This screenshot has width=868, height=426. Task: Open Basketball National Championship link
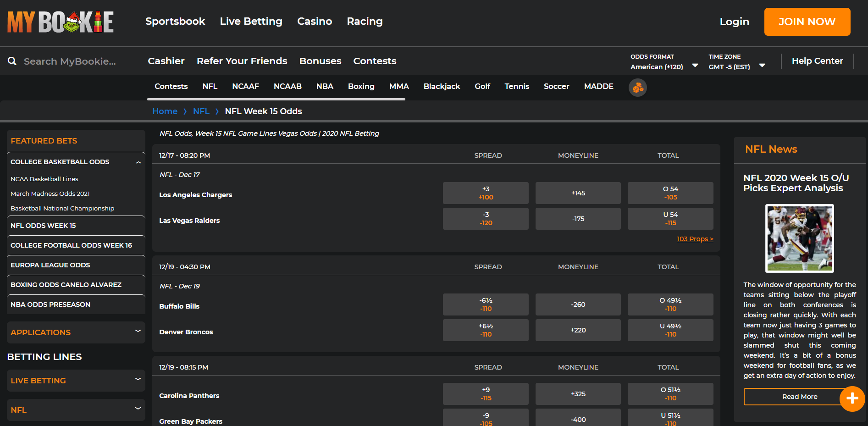click(62, 209)
